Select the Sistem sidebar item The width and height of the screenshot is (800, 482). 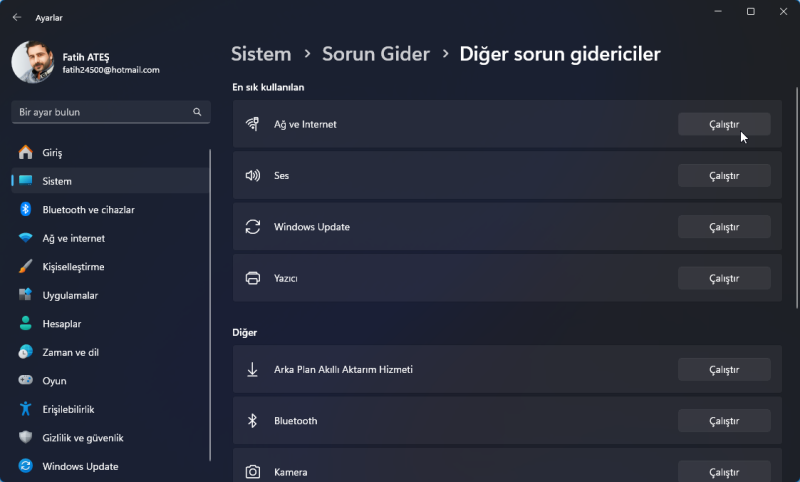click(x=110, y=181)
